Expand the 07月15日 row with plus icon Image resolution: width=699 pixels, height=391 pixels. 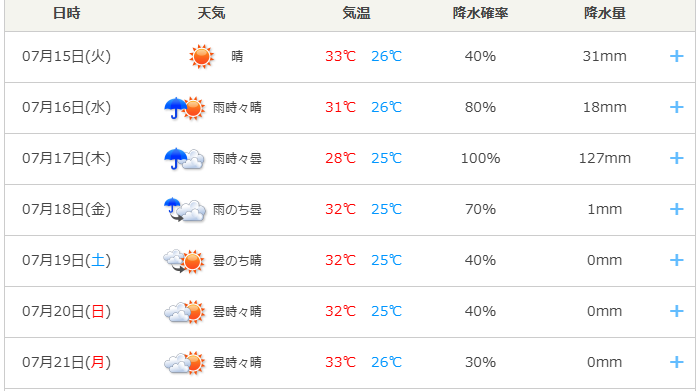[676, 56]
